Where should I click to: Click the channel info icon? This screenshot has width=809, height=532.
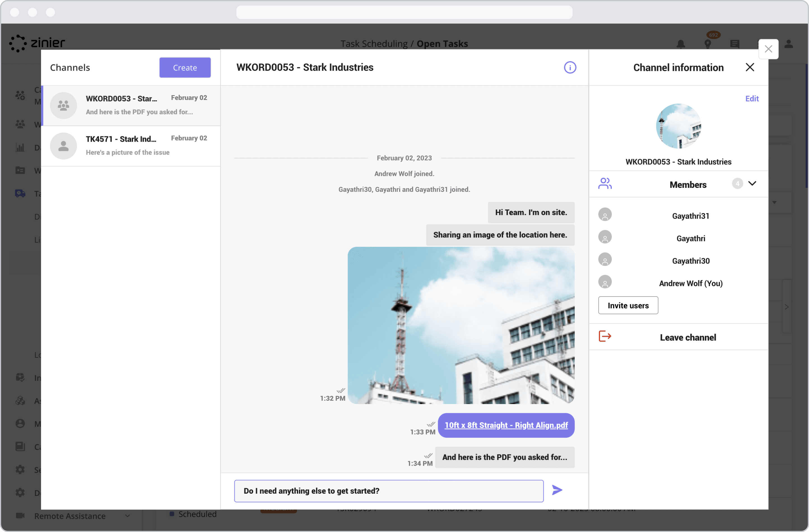coord(570,67)
